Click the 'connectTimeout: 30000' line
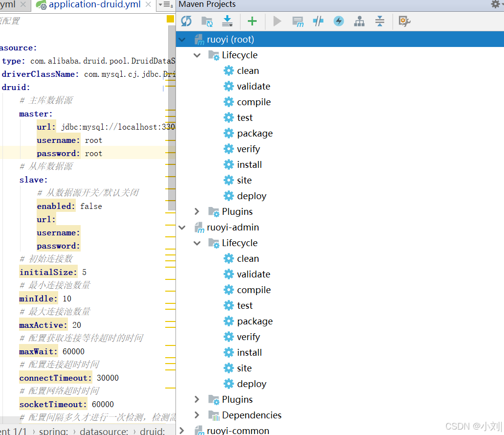The image size is (504, 435). coord(69,378)
